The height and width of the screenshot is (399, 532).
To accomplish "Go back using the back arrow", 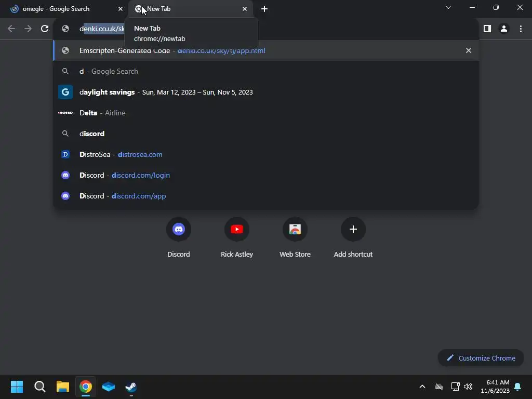I will point(11,29).
